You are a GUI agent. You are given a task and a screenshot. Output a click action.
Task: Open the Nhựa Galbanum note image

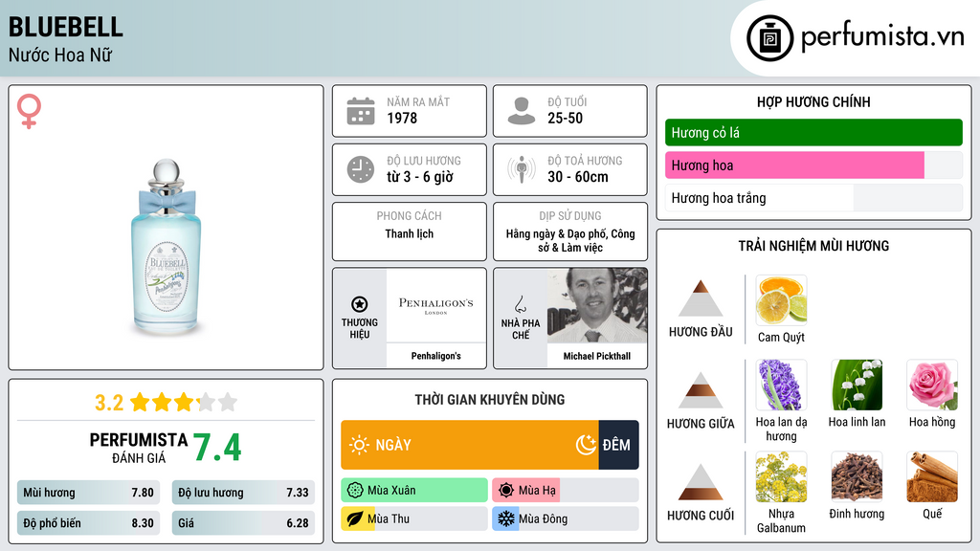pos(781,477)
